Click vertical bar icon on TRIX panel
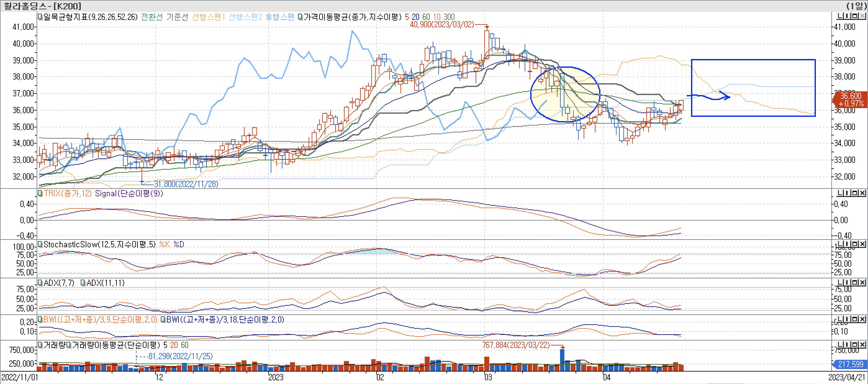The height and width of the screenshot is (384, 868). coord(848,193)
